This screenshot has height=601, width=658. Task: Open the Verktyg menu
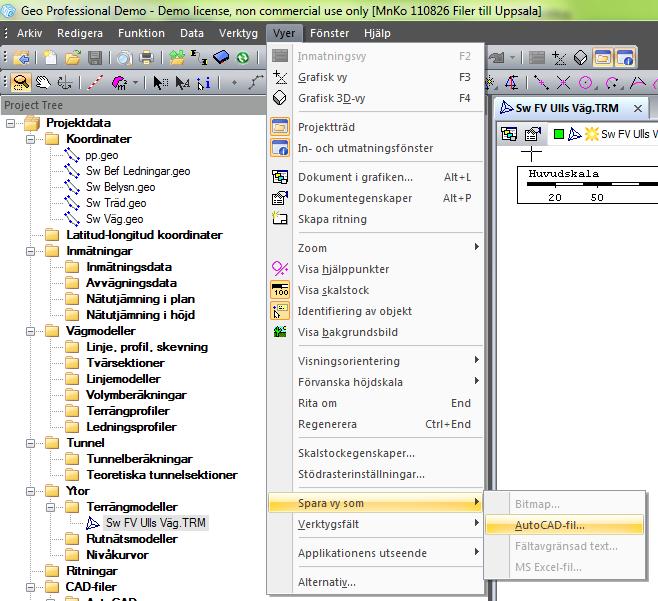(x=238, y=33)
